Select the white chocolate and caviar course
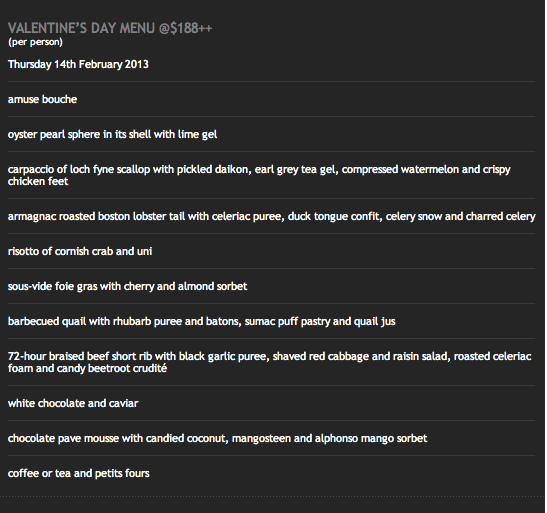The height and width of the screenshot is (513, 547). pyautogui.click(x=73, y=403)
